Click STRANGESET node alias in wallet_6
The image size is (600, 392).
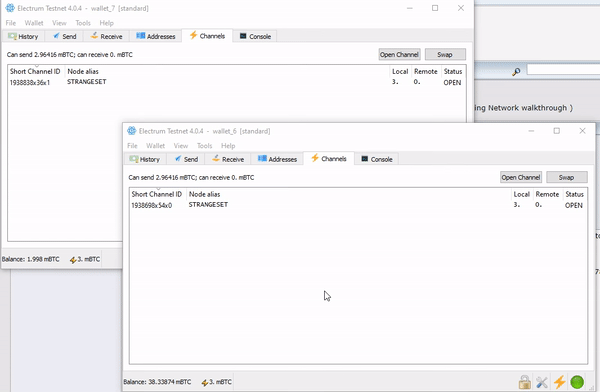pyautogui.click(x=208, y=205)
